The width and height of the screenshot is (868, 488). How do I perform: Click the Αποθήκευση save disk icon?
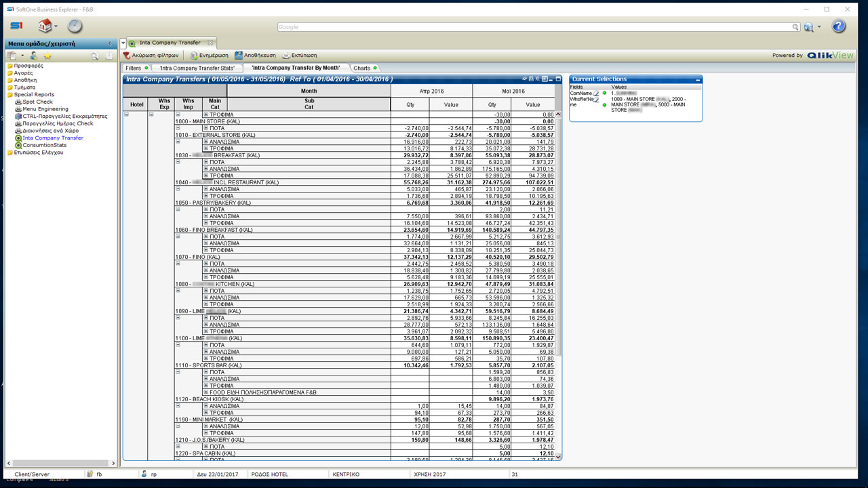click(x=239, y=56)
